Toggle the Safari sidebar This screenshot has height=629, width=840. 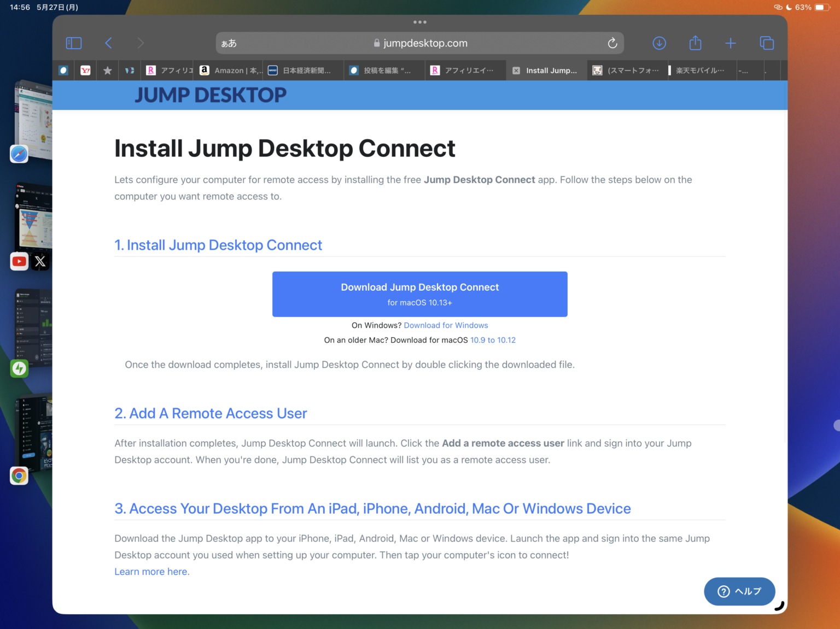click(74, 43)
